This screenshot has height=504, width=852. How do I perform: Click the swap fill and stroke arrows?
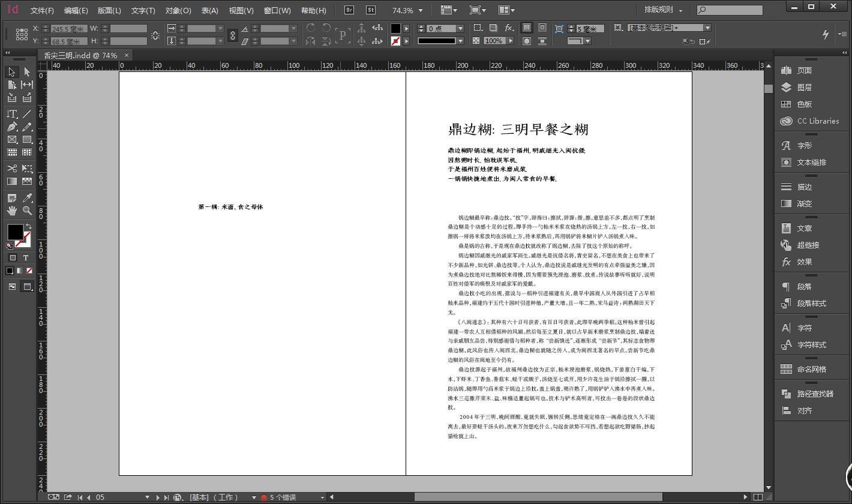coord(28,226)
